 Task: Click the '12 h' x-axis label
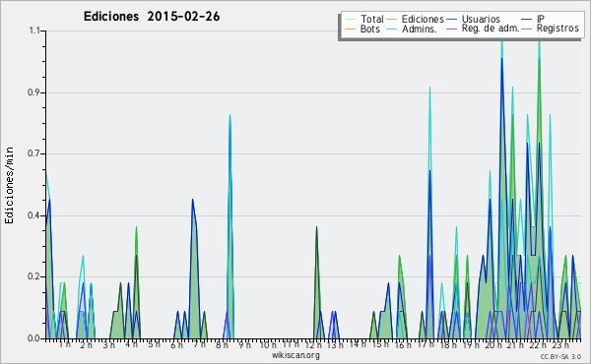pyautogui.click(x=313, y=345)
